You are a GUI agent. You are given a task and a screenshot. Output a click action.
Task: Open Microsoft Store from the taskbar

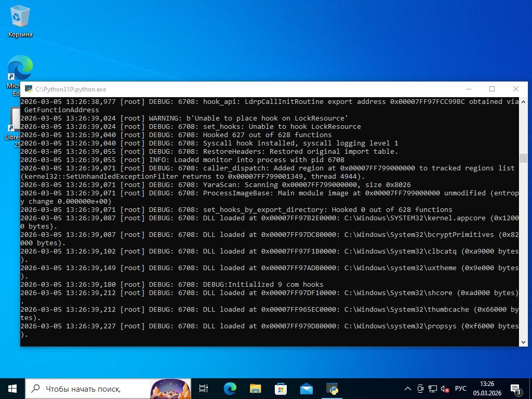[281, 389]
